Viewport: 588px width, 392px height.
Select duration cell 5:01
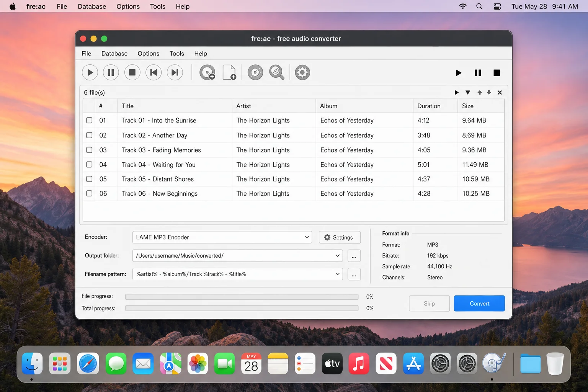(423, 165)
